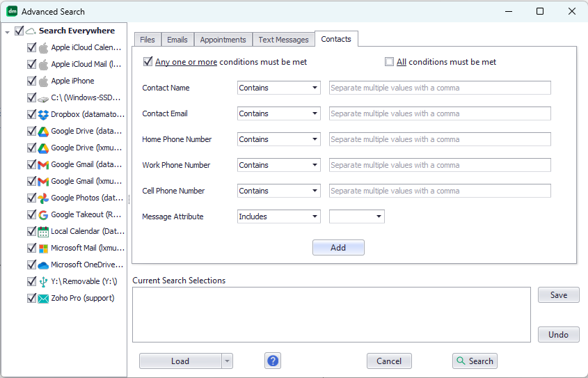Click the Zoho Pro envelope icon
The width and height of the screenshot is (588, 378).
pyautogui.click(x=44, y=299)
